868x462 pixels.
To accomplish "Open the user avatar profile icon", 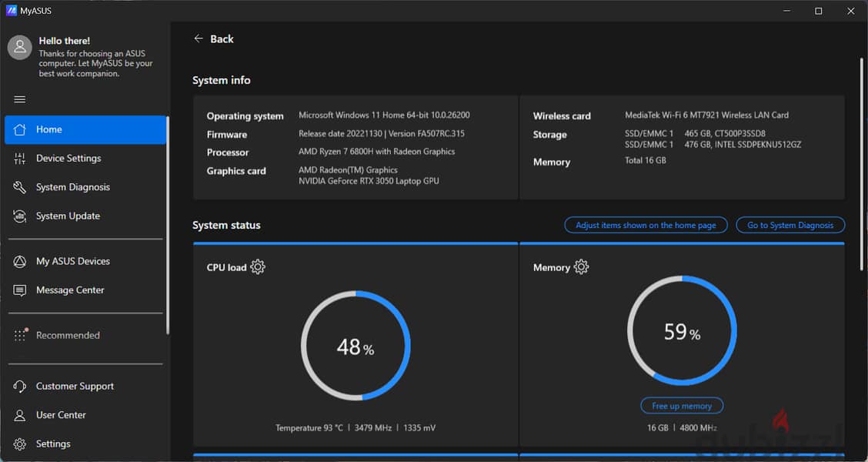I will [19, 48].
